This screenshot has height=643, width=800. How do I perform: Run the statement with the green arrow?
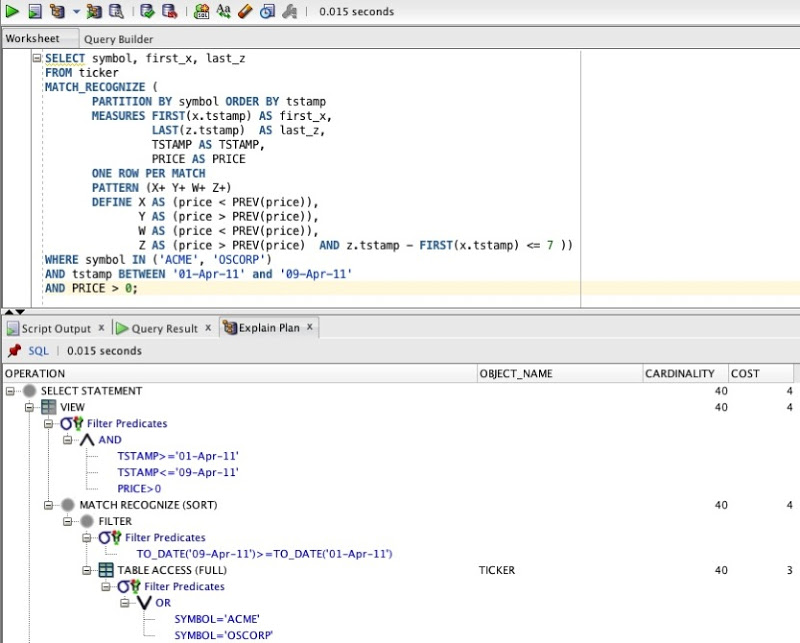(x=13, y=10)
